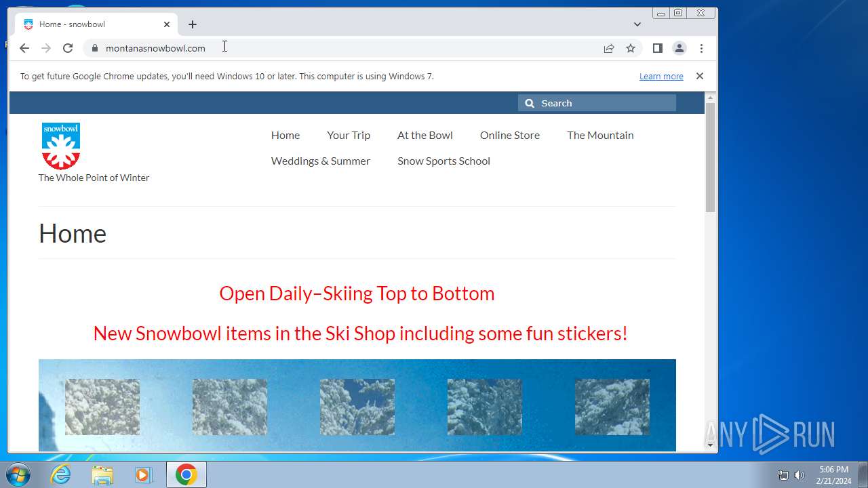Open the At the Bowl menu item

pos(425,135)
